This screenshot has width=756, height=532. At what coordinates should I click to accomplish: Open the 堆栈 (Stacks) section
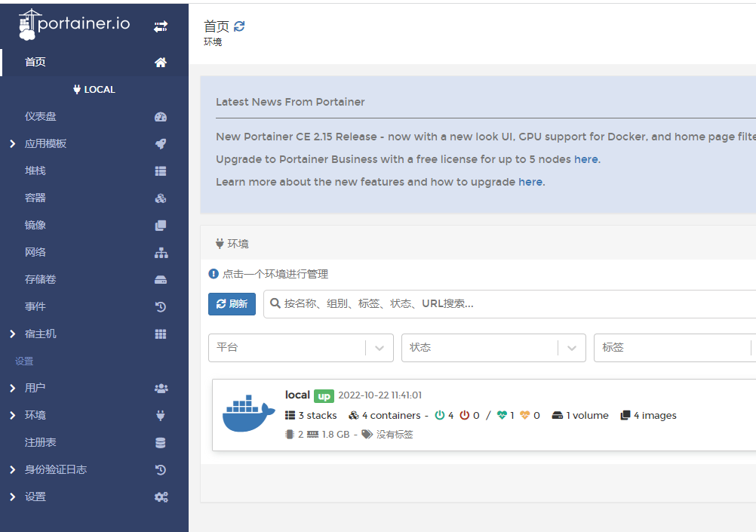[x=35, y=170]
